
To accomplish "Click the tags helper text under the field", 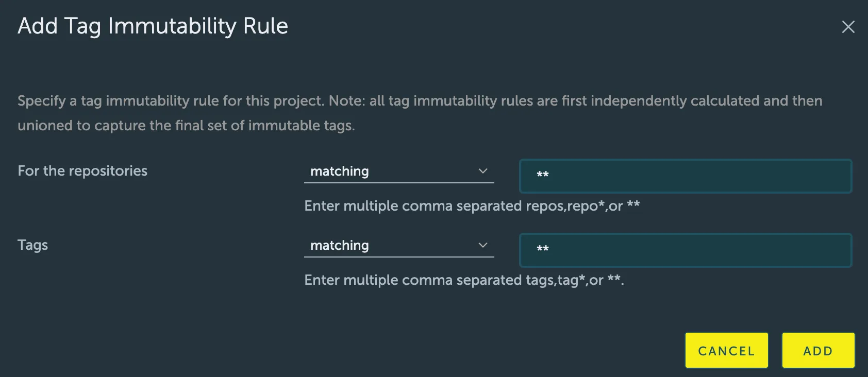I will (464, 280).
